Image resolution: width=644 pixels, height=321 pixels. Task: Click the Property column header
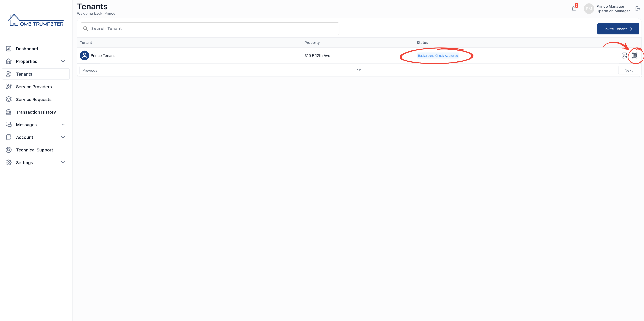pyautogui.click(x=312, y=43)
